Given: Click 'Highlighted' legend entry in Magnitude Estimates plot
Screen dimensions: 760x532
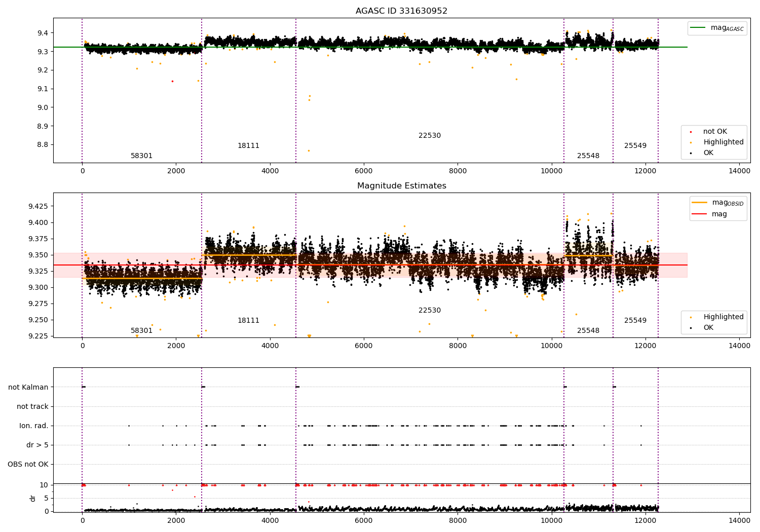Looking at the screenshot, I should point(723,317).
